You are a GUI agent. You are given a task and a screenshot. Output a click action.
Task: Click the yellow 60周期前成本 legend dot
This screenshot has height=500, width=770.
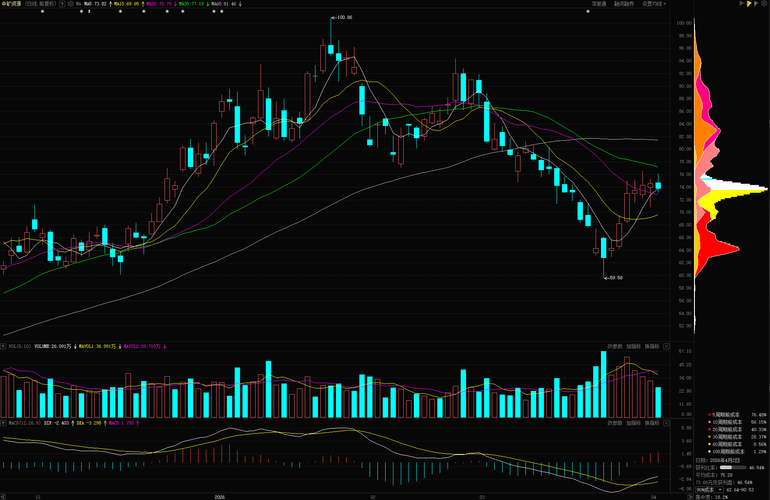point(709,444)
